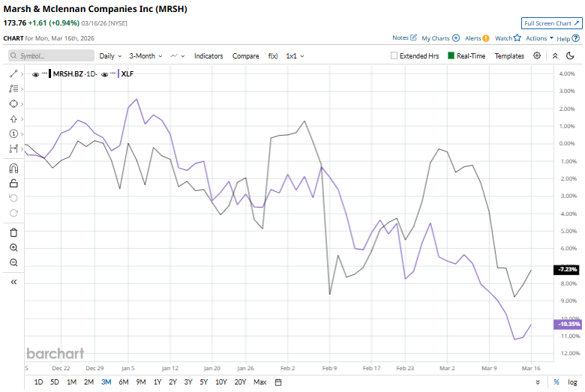The width and height of the screenshot is (585, 392).
Task: Toggle percent scale mode
Action: (x=556, y=382)
